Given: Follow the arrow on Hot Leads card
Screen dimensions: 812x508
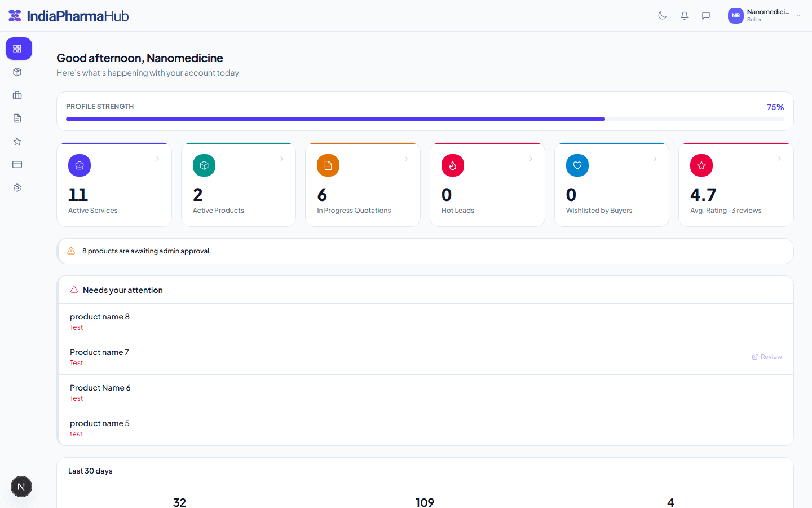Looking at the screenshot, I should pos(530,159).
